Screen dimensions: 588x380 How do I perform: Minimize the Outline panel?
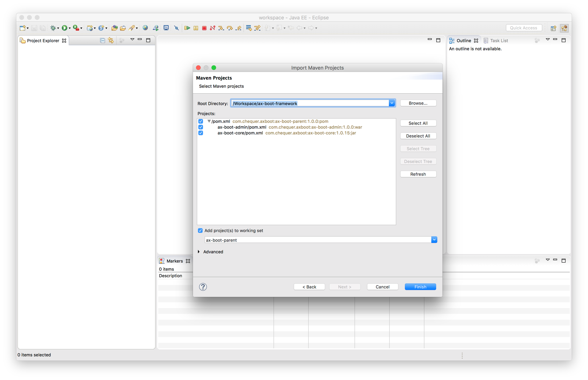[555, 39]
